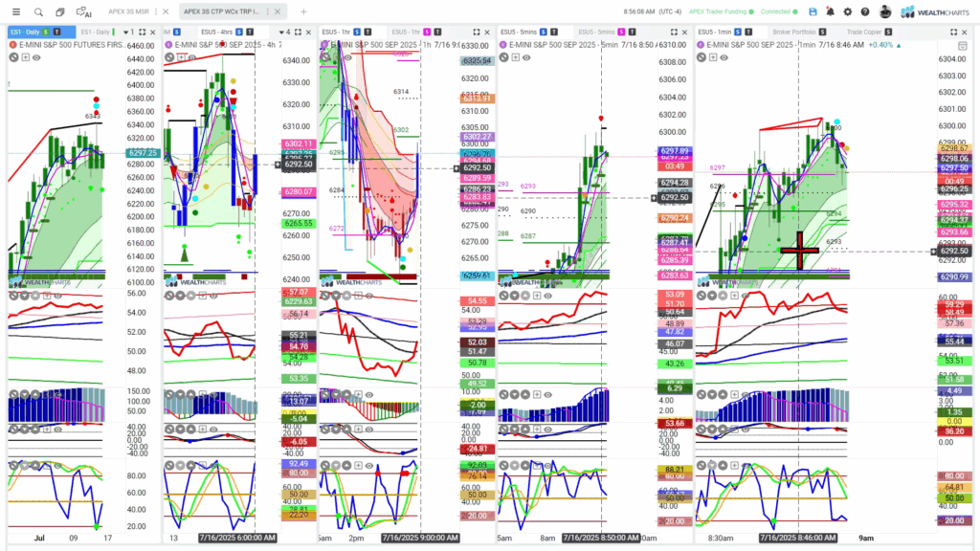Toggle eye visibility on ESU5 1min main chart
This screenshot has width=980, height=551.
pyautogui.click(x=724, y=57)
